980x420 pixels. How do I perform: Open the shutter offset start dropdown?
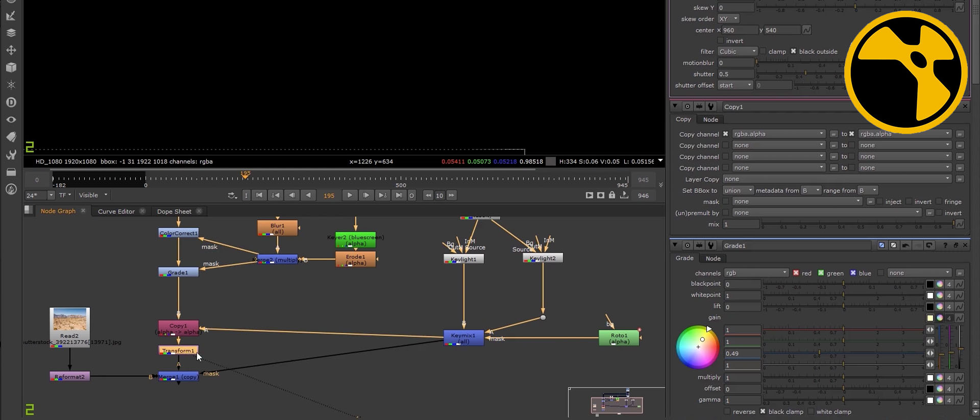tap(736, 85)
